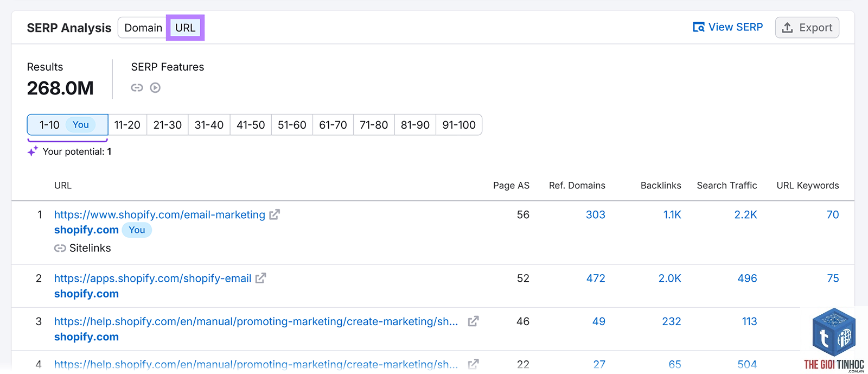Click the Search Traffic column header

pyautogui.click(x=727, y=186)
